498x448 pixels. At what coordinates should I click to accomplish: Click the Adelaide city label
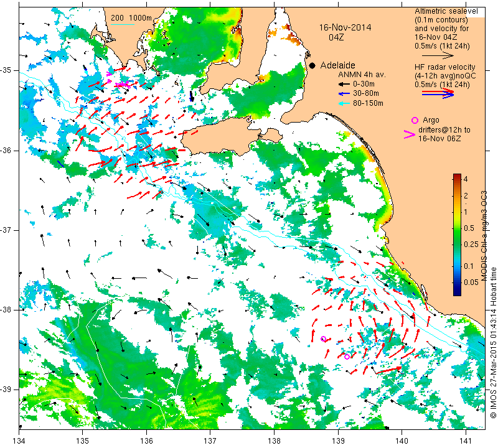coord(337,65)
